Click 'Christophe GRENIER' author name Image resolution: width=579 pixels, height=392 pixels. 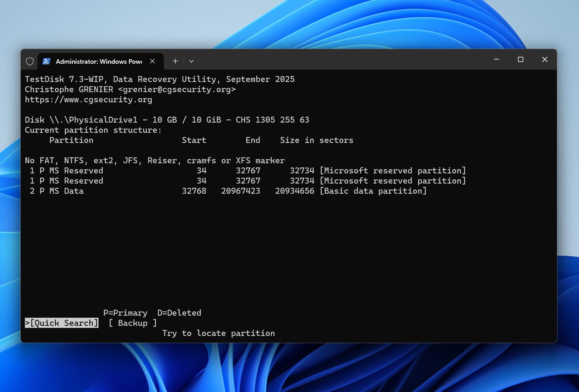pyautogui.click(x=69, y=89)
